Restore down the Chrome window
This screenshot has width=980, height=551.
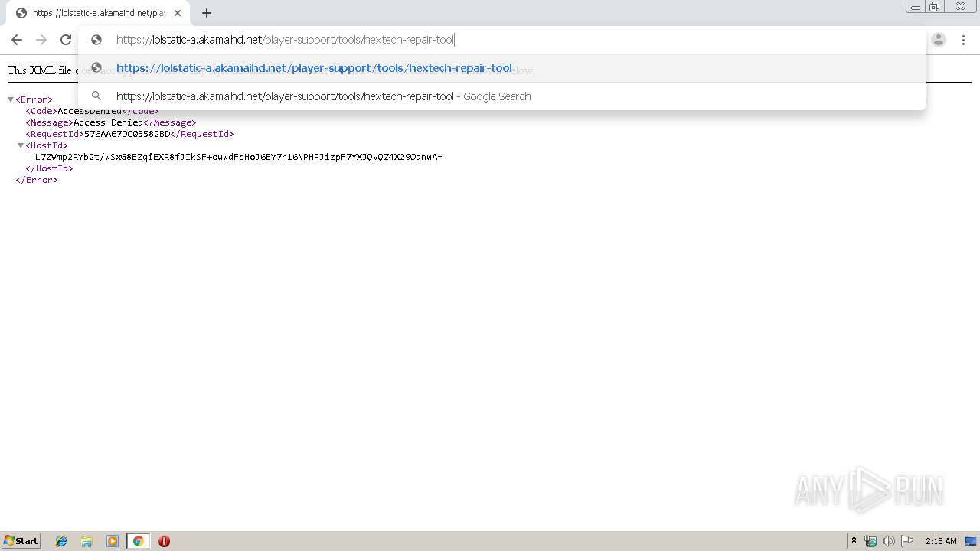935,7
